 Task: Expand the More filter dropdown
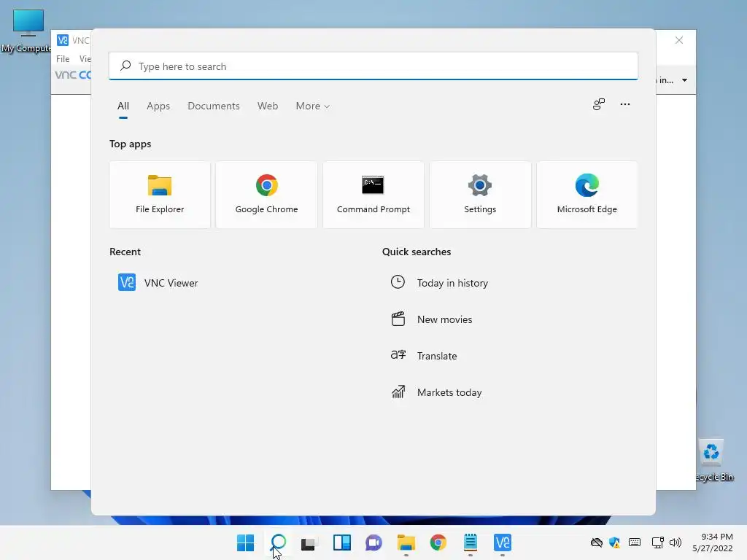312,106
